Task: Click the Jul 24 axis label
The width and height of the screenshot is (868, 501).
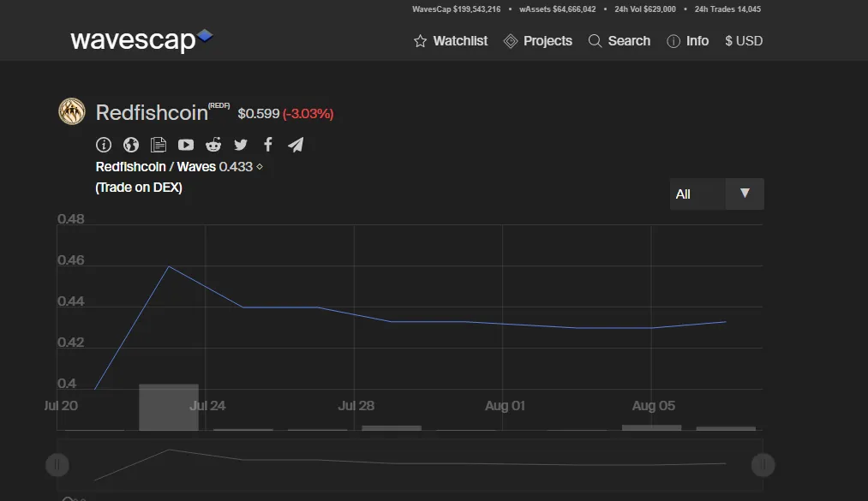Action: (207, 405)
